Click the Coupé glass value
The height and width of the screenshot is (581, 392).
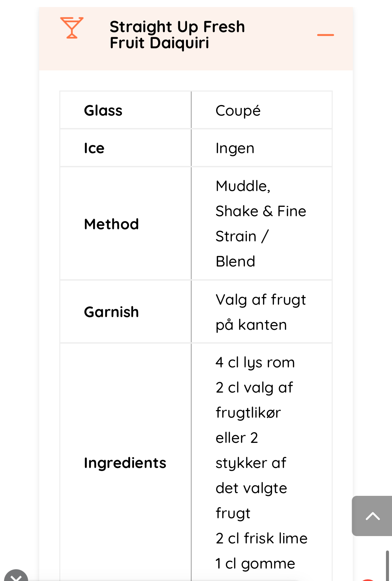pos(238,111)
